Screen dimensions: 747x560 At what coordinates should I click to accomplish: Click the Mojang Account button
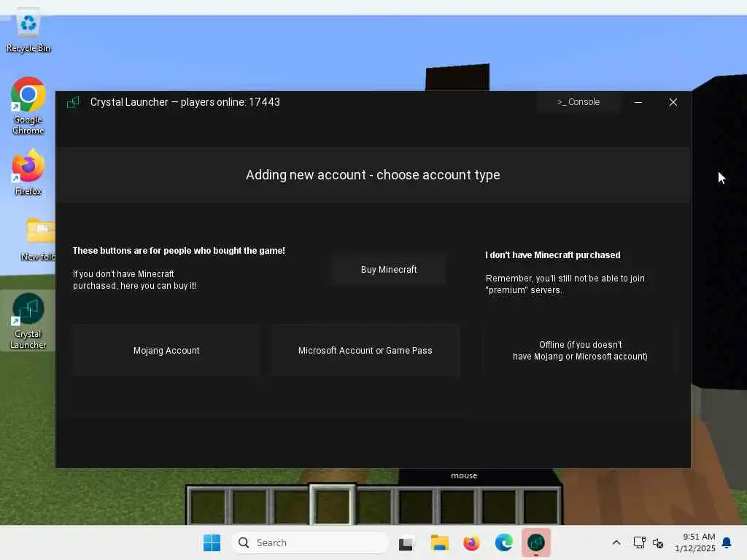click(x=166, y=351)
